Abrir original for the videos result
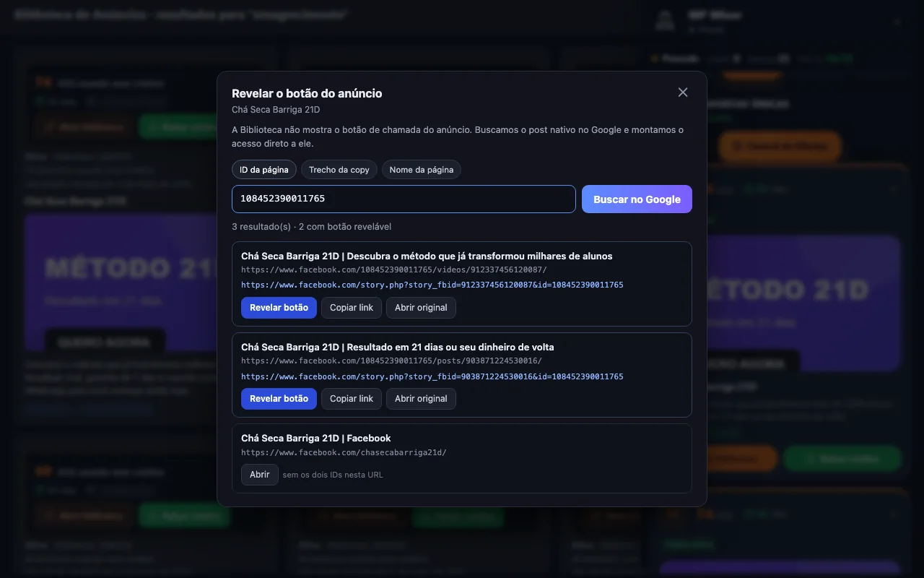924x578 pixels. [421, 308]
